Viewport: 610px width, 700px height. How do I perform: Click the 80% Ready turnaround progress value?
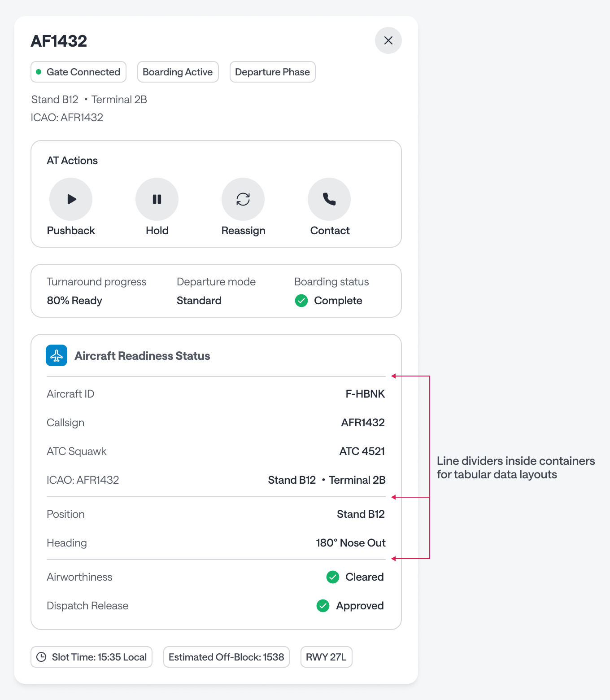coord(74,301)
